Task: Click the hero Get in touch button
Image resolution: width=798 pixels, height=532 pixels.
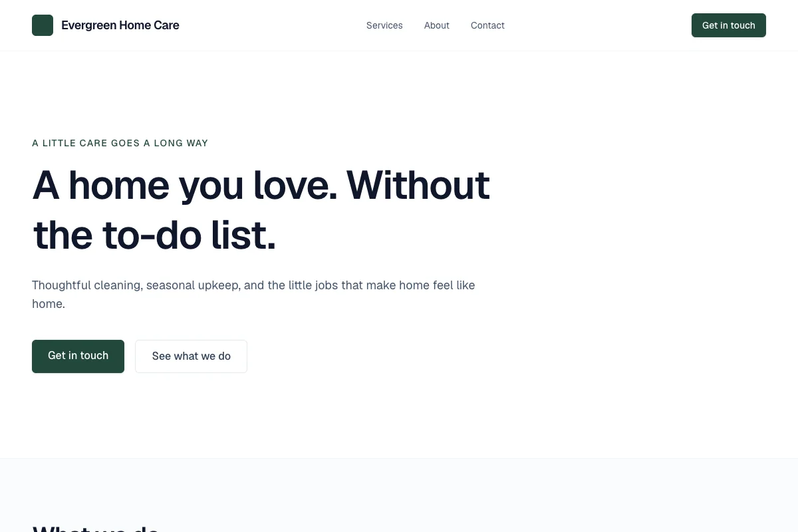Action: pos(78,356)
